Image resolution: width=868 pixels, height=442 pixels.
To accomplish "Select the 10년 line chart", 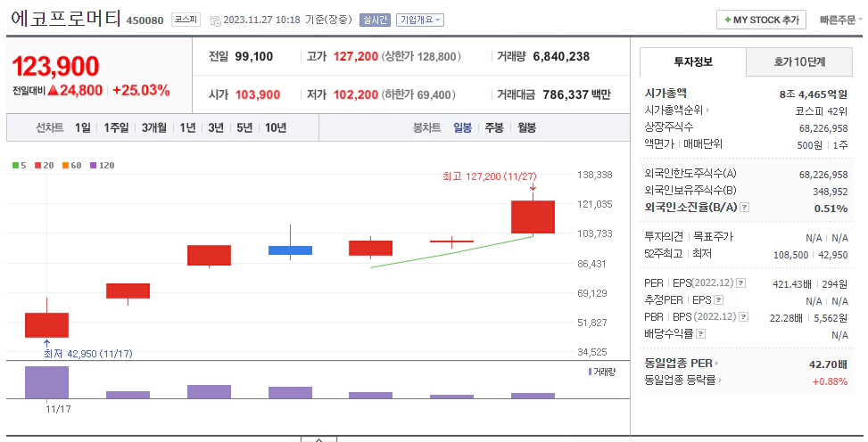I will 276,127.
